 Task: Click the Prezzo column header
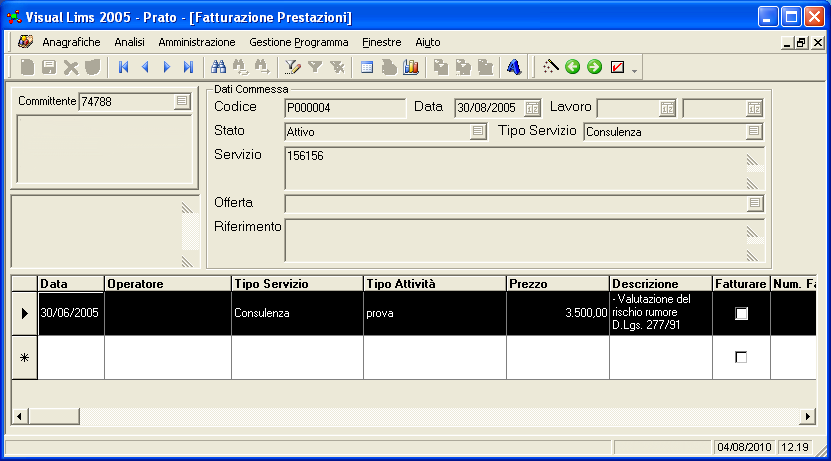pos(558,283)
